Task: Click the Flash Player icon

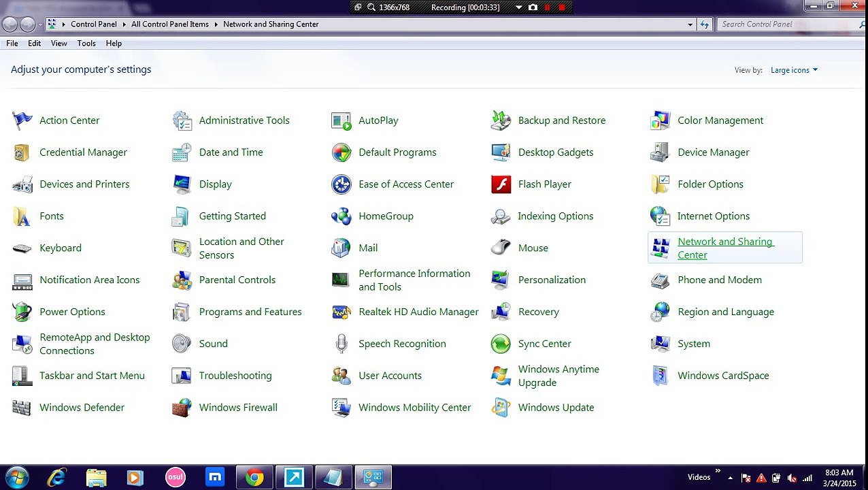Action: click(x=501, y=184)
